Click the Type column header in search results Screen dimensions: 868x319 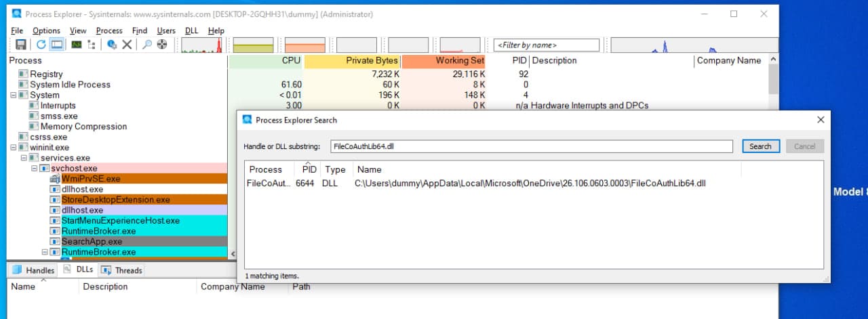pyautogui.click(x=335, y=169)
